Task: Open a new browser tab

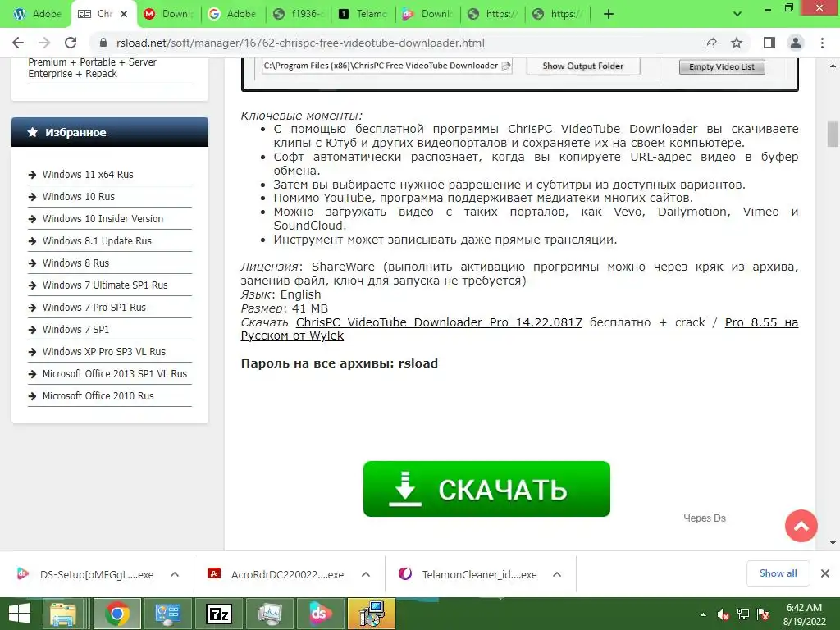Action: [609, 14]
